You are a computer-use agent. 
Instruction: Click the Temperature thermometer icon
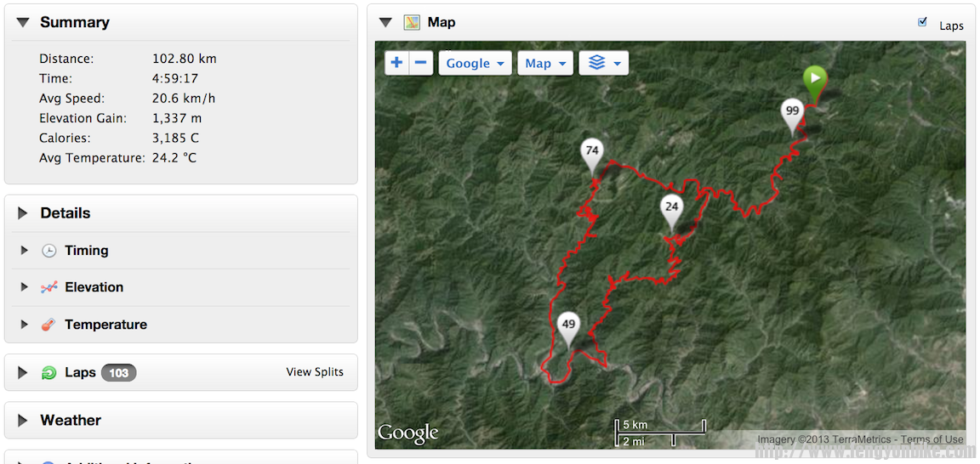tap(49, 325)
